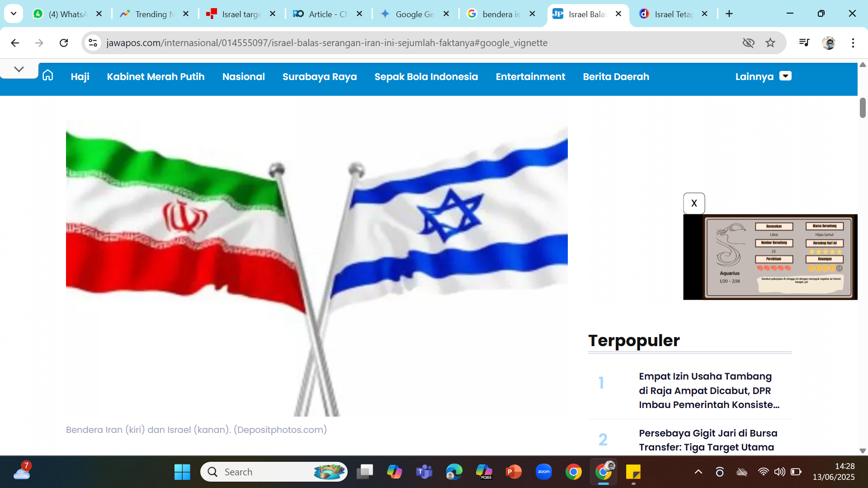Open article Persebaya Gigit Jari di Bursa

click(708, 440)
